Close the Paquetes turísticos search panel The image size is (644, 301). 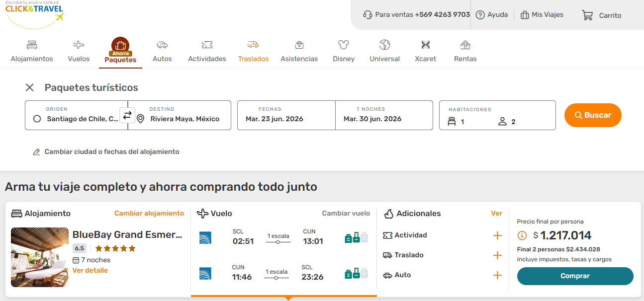(30, 87)
